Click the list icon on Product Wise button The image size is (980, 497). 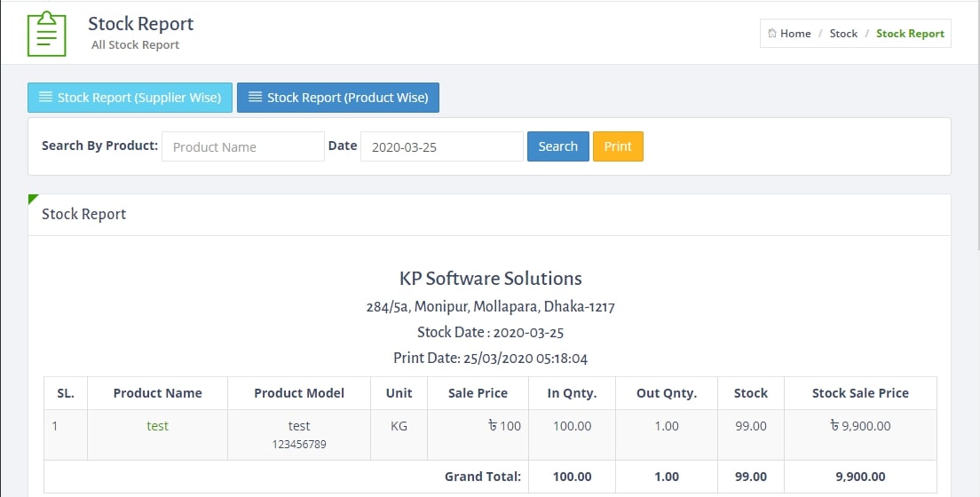coord(255,97)
